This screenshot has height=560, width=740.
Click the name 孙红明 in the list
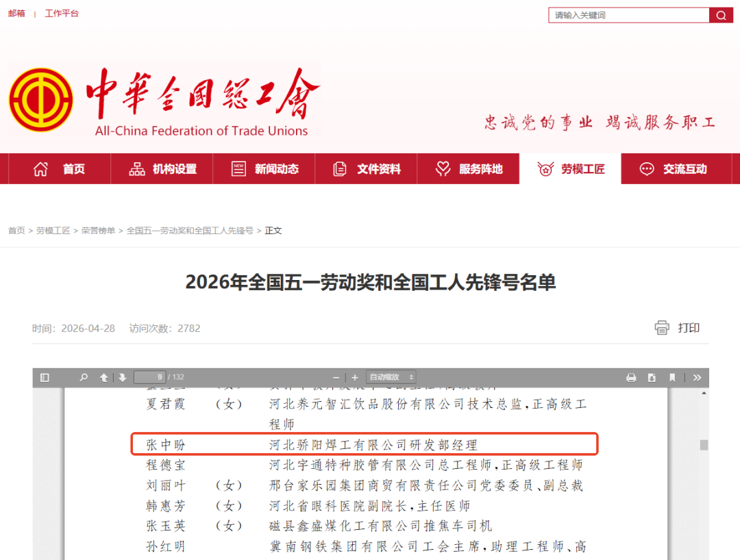point(166,546)
